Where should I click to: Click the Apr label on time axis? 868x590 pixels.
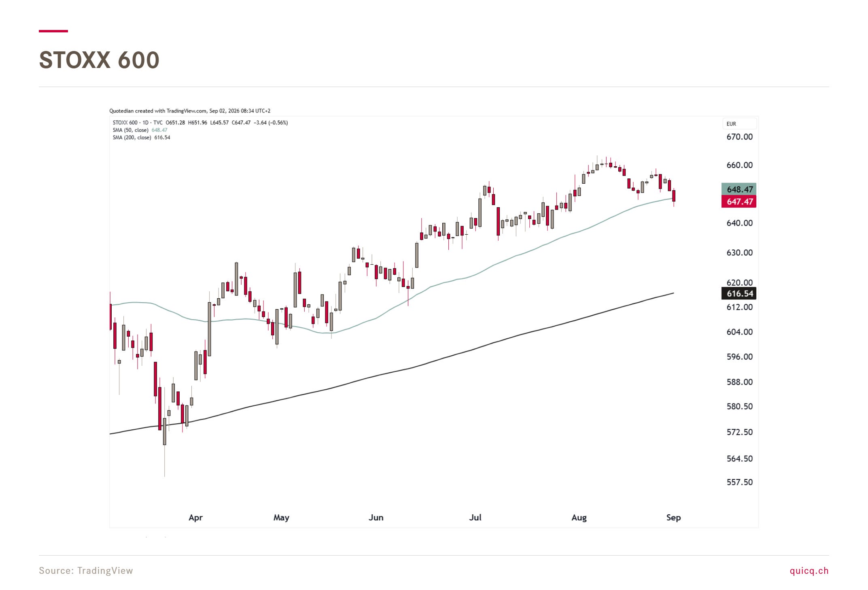[x=195, y=518]
